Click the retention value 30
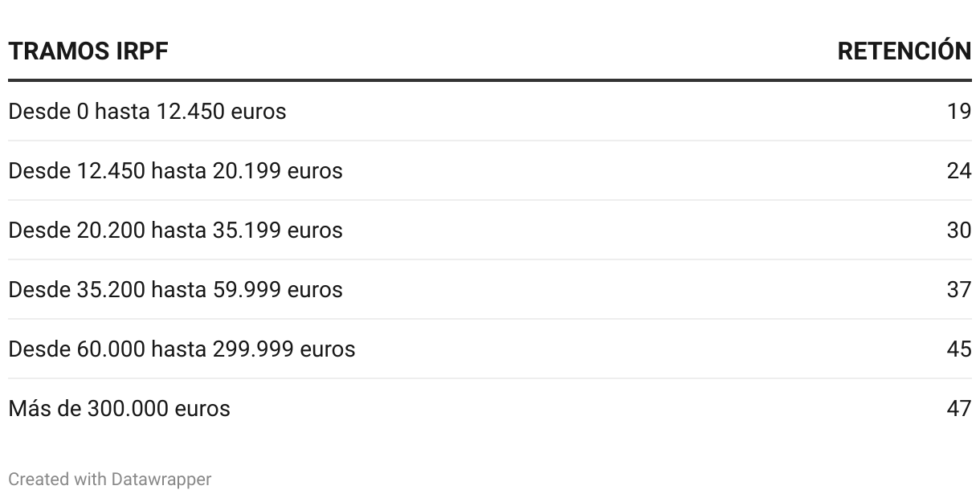This screenshot has height=498, width=980. tap(959, 230)
